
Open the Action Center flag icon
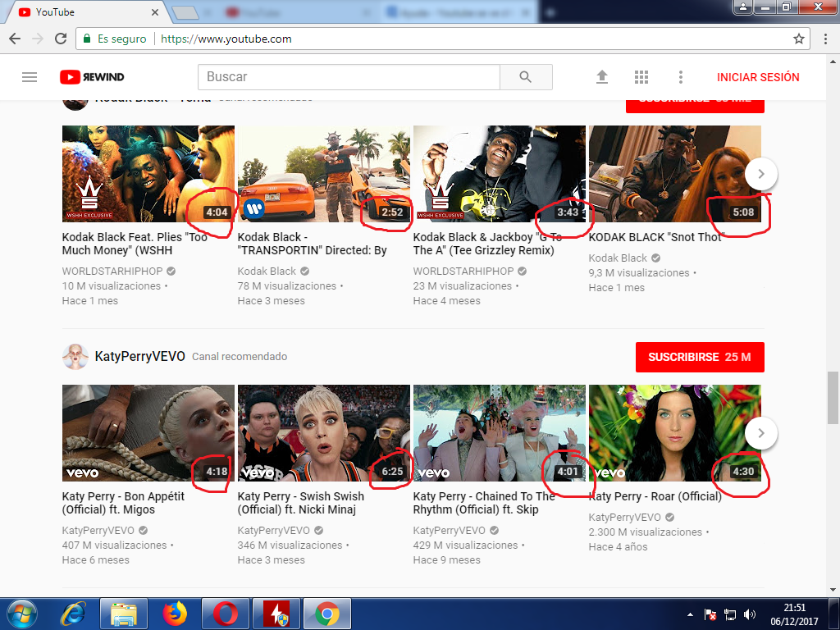pyautogui.click(x=710, y=614)
